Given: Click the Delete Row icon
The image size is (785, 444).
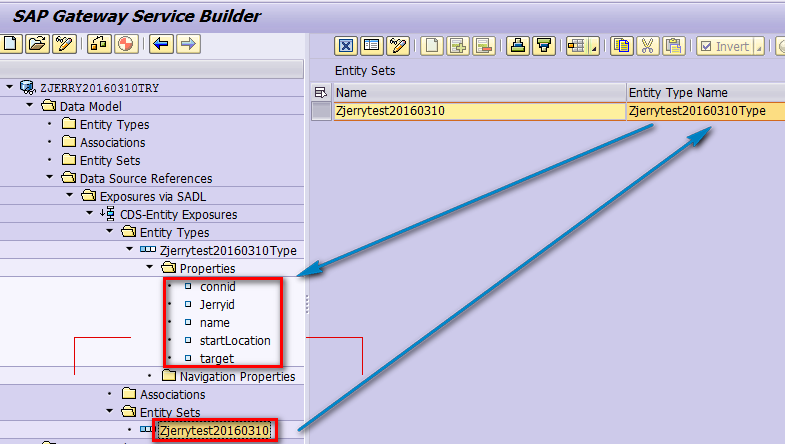Looking at the screenshot, I should (x=484, y=46).
